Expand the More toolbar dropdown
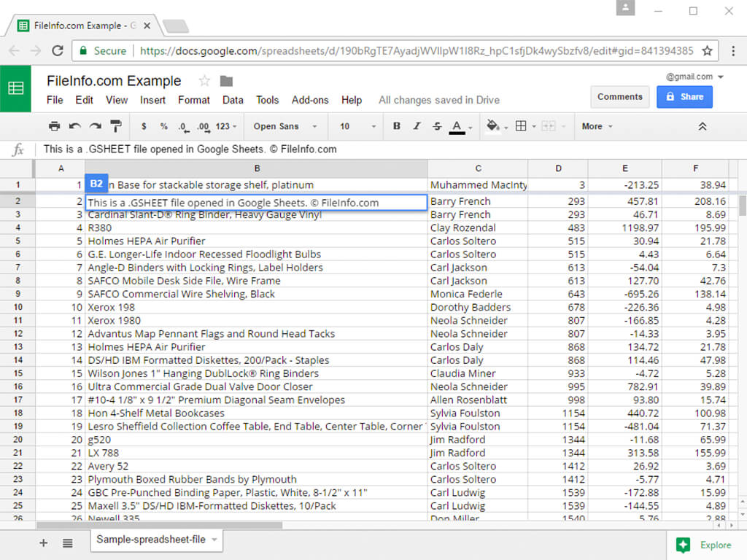The height and width of the screenshot is (560, 747). (597, 126)
